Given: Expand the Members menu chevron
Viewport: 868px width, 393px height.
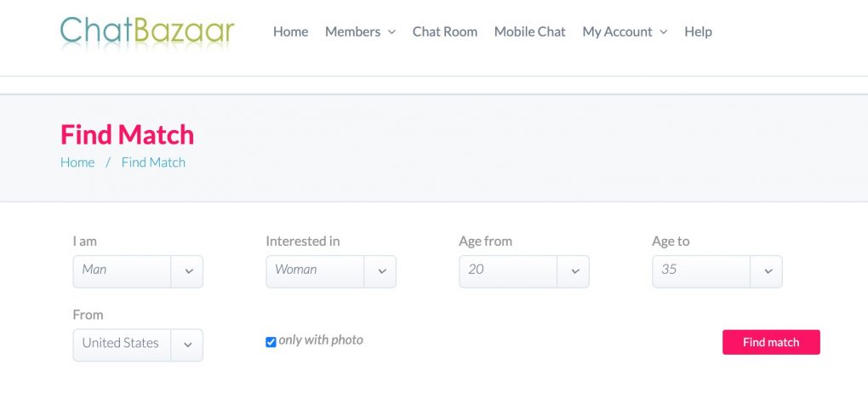Looking at the screenshot, I should (391, 32).
